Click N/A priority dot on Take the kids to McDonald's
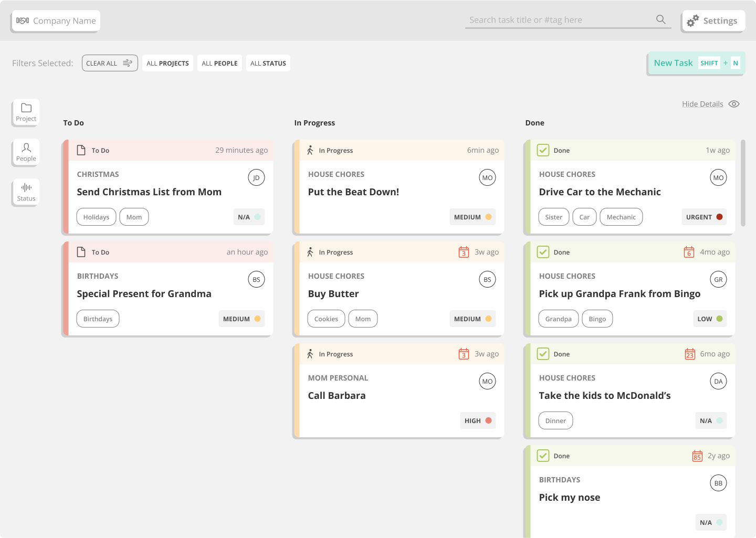 point(719,420)
